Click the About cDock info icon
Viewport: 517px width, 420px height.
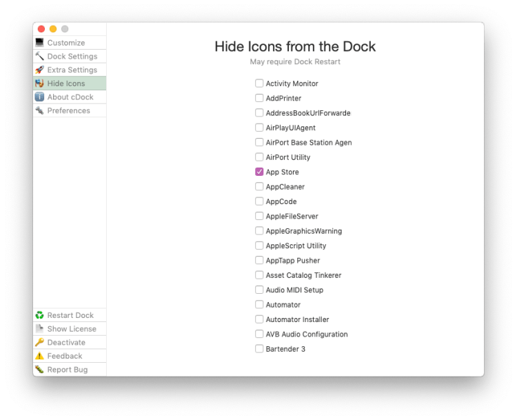pyautogui.click(x=39, y=97)
